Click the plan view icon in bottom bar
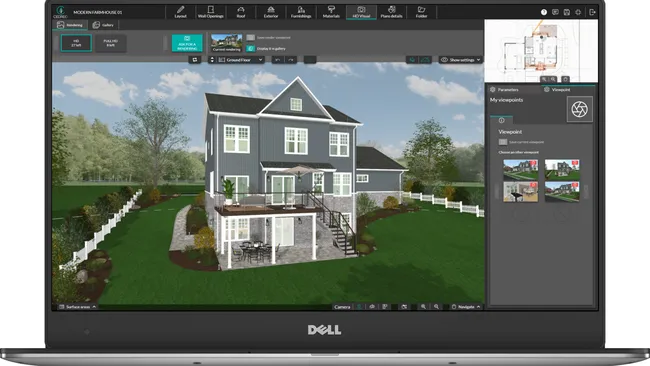This screenshot has width=650, height=366. [385, 307]
